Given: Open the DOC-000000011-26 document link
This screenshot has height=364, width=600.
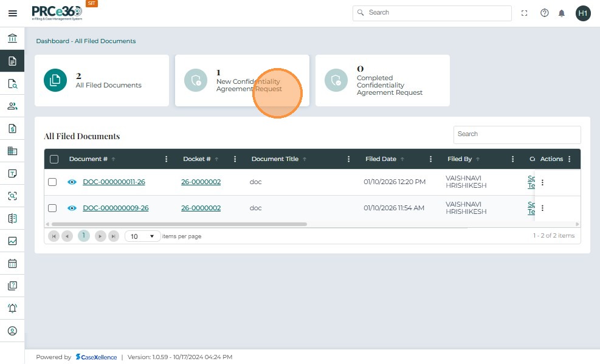Looking at the screenshot, I should (114, 182).
